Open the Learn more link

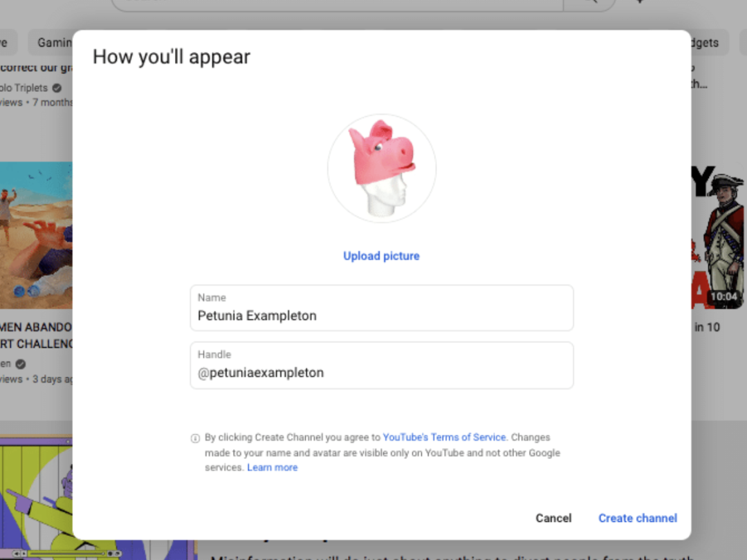pos(272,467)
